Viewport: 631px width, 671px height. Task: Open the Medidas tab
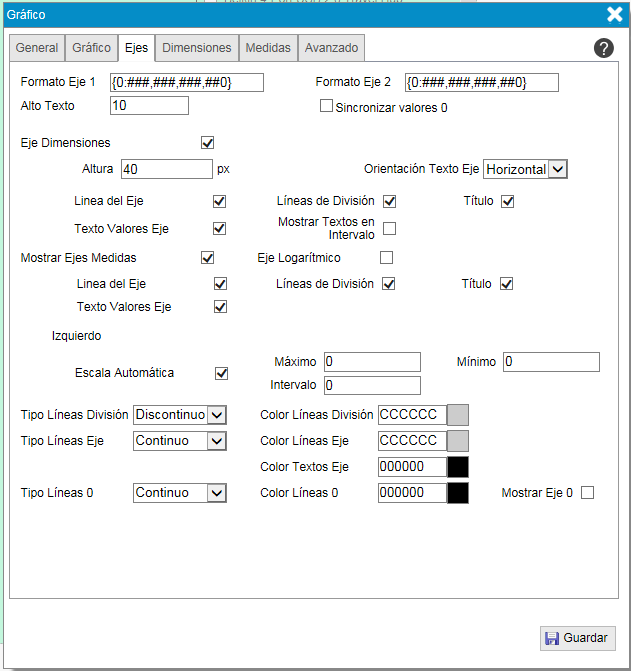click(268, 48)
